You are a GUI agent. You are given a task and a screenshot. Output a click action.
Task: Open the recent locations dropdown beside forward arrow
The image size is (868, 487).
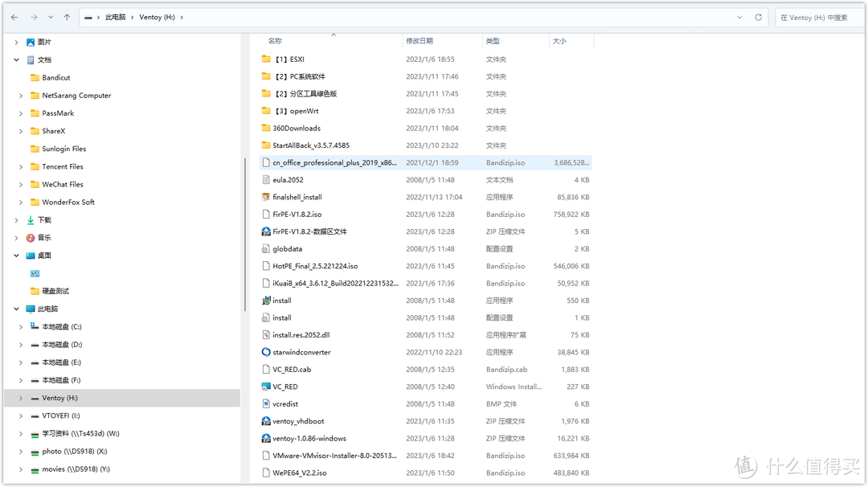pyautogui.click(x=50, y=15)
